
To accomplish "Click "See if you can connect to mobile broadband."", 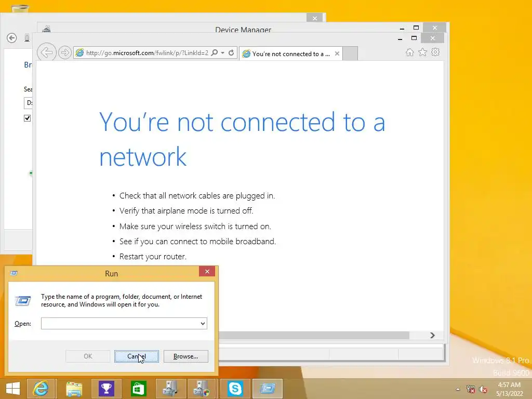I will [198, 241].
